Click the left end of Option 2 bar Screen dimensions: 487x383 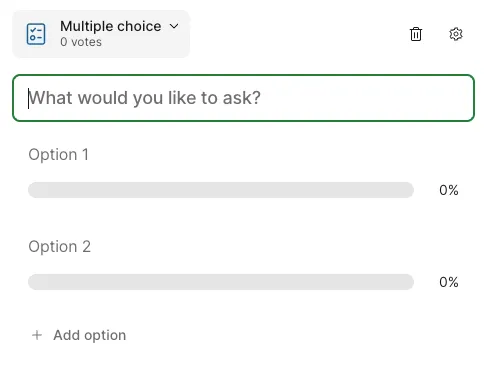[35, 282]
